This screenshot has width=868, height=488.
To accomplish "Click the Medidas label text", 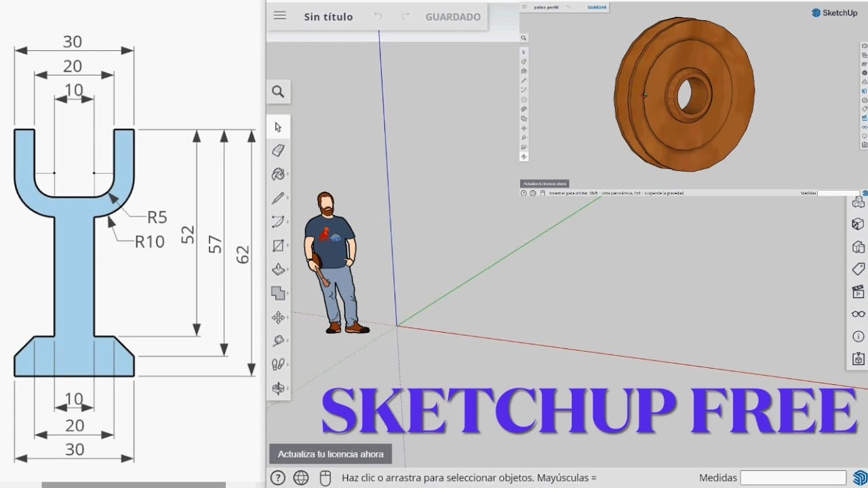I will point(717,478).
